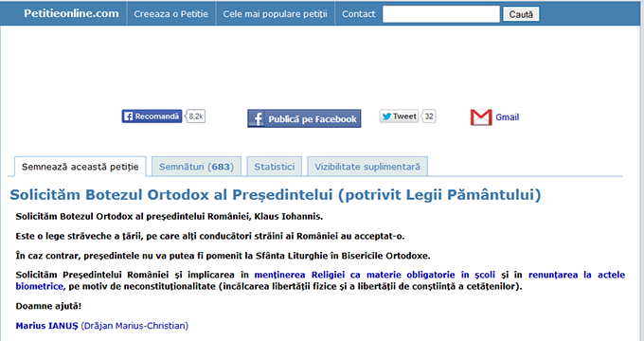
Task: Click the Facebook Recomandă button
Action: 152,117
